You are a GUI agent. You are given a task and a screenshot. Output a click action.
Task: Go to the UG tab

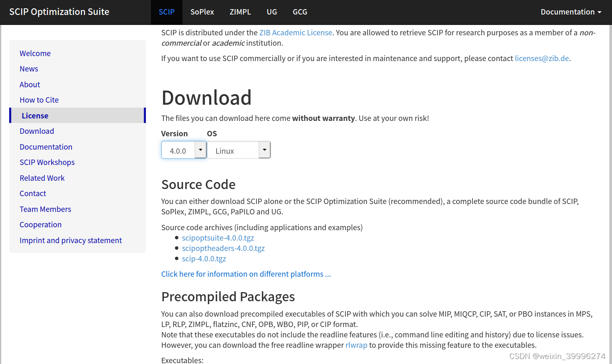coord(272,12)
